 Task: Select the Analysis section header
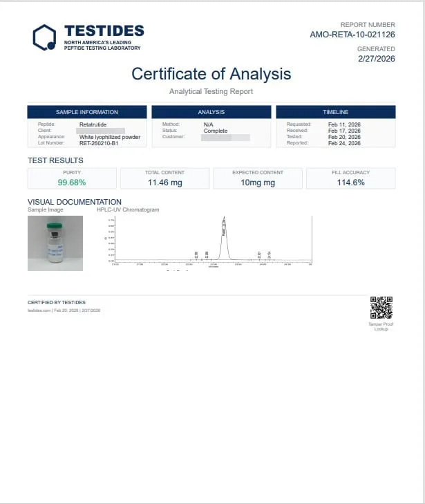pyautogui.click(x=211, y=112)
